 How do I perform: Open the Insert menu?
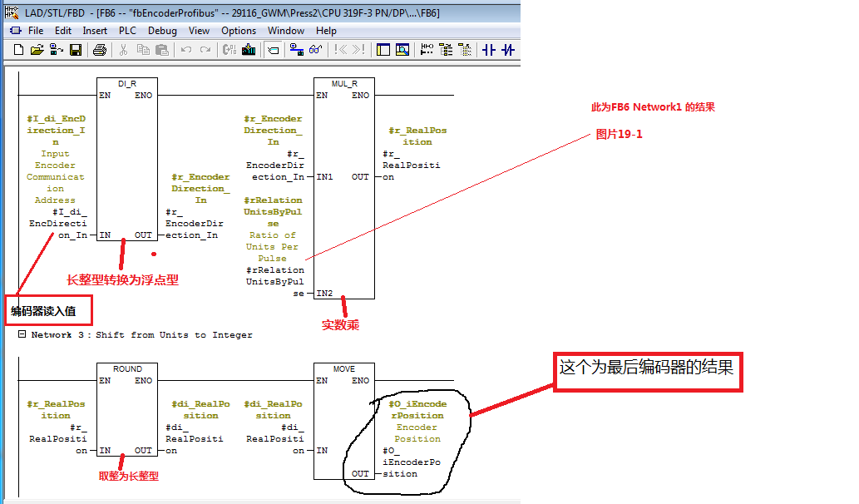tap(95, 31)
